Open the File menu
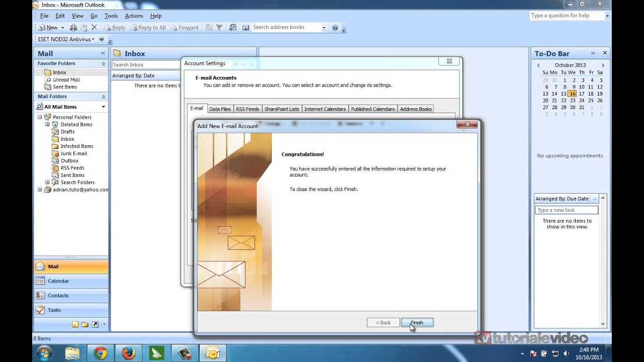Screen dimensions: 644x362 pos(44,16)
